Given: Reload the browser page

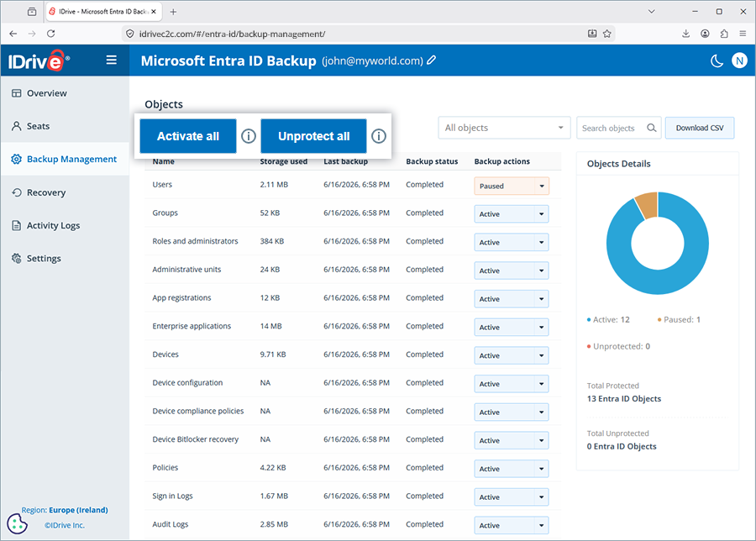Looking at the screenshot, I should pos(50,34).
